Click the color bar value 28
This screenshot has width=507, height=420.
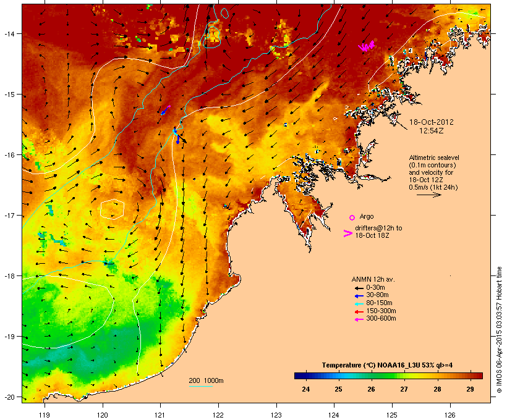point(437,389)
